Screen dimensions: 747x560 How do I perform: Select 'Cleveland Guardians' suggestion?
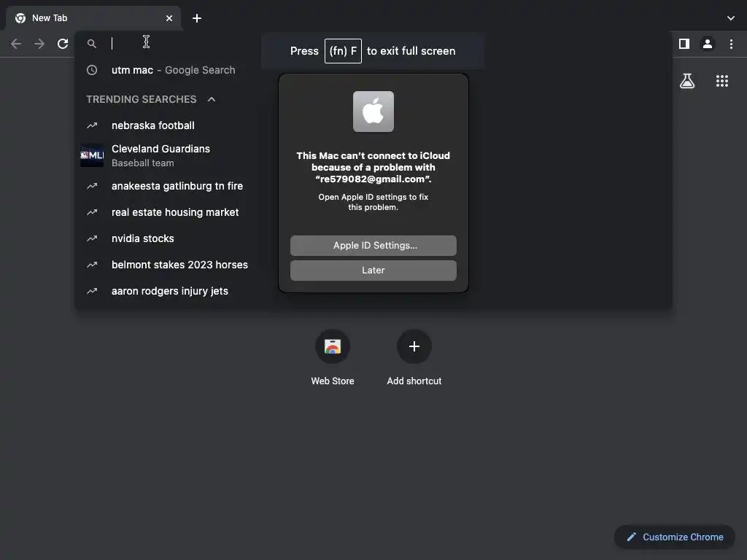pos(373,155)
